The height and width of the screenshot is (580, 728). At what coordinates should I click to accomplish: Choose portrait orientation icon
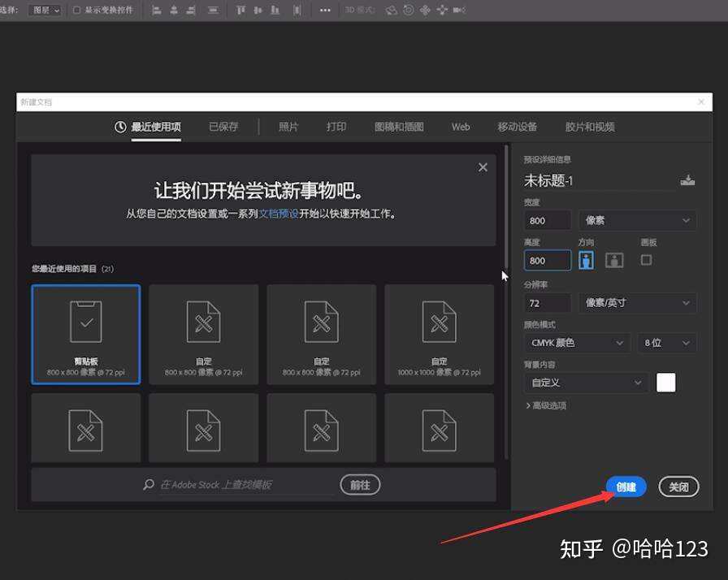coord(586,260)
